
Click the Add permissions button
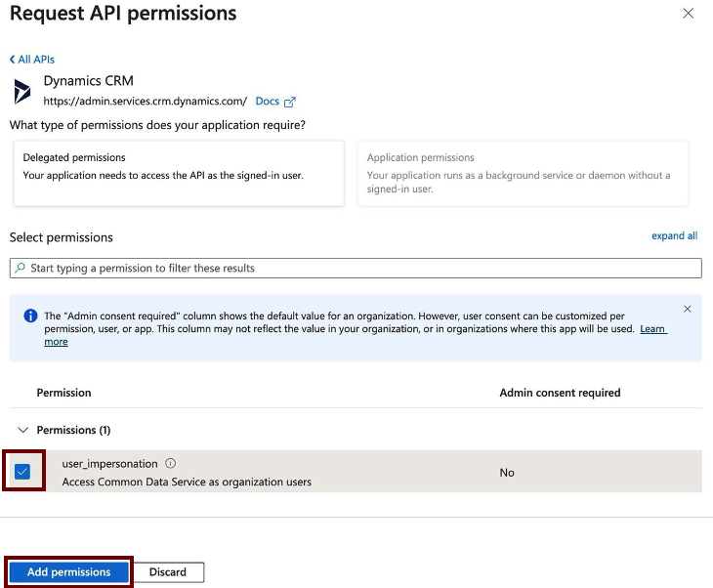68,571
